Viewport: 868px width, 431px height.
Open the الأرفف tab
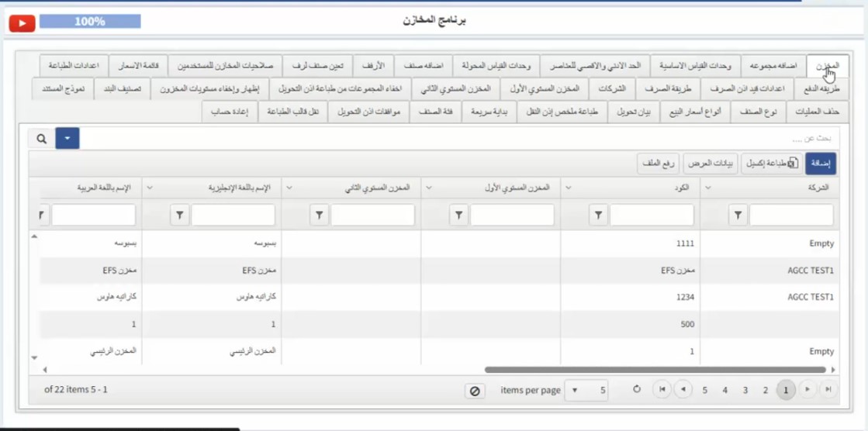tap(373, 66)
